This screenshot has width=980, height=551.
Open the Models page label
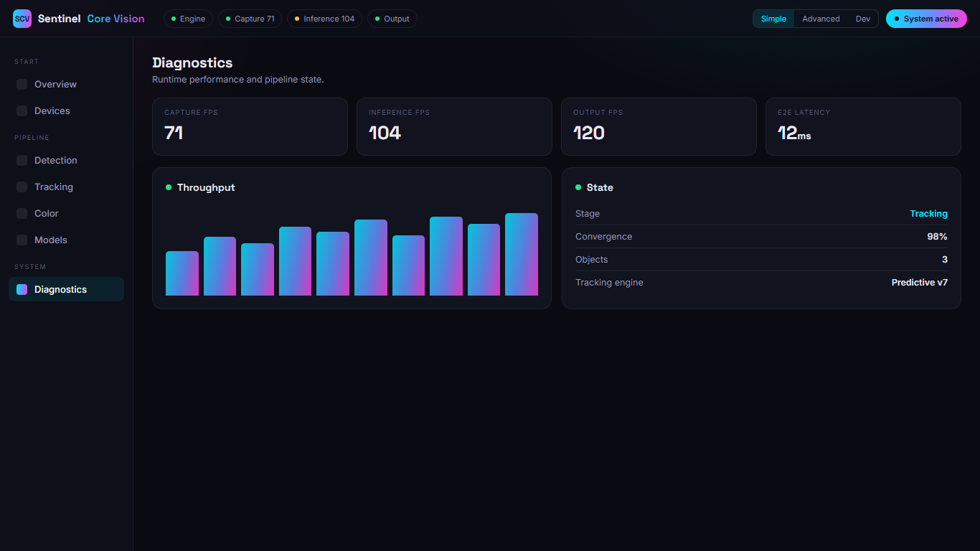pyautogui.click(x=51, y=240)
